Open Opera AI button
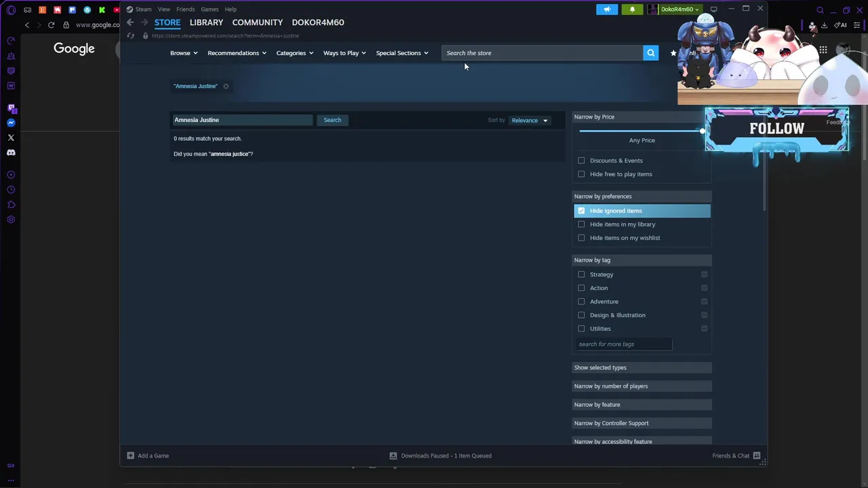The height and width of the screenshot is (488, 868). pyautogui.click(x=841, y=25)
